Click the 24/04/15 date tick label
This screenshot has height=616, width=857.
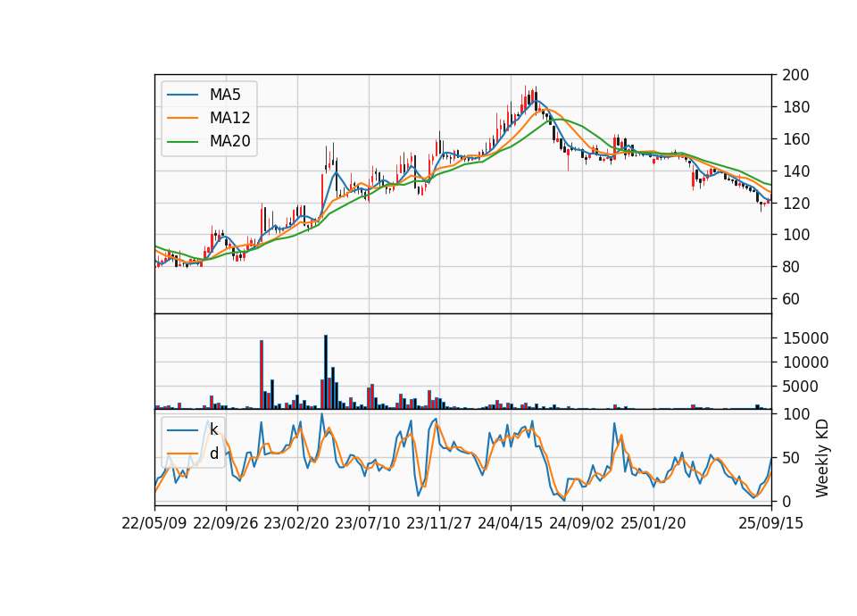coord(511,523)
